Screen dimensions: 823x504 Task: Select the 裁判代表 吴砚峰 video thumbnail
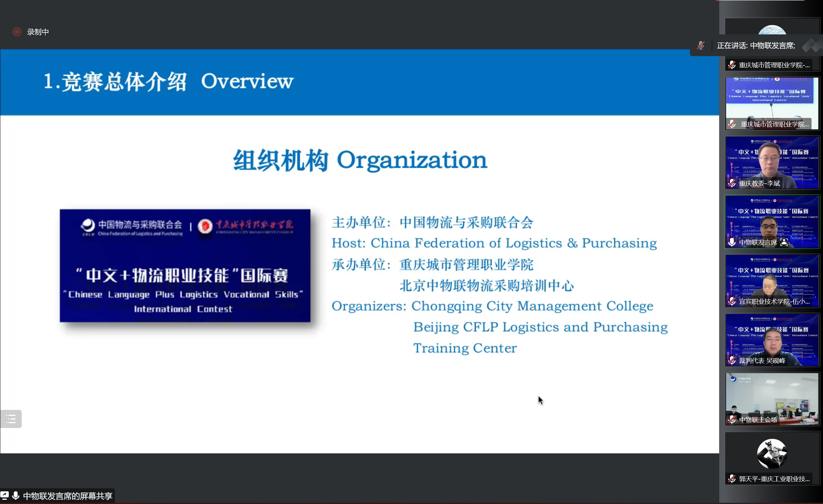(772, 337)
